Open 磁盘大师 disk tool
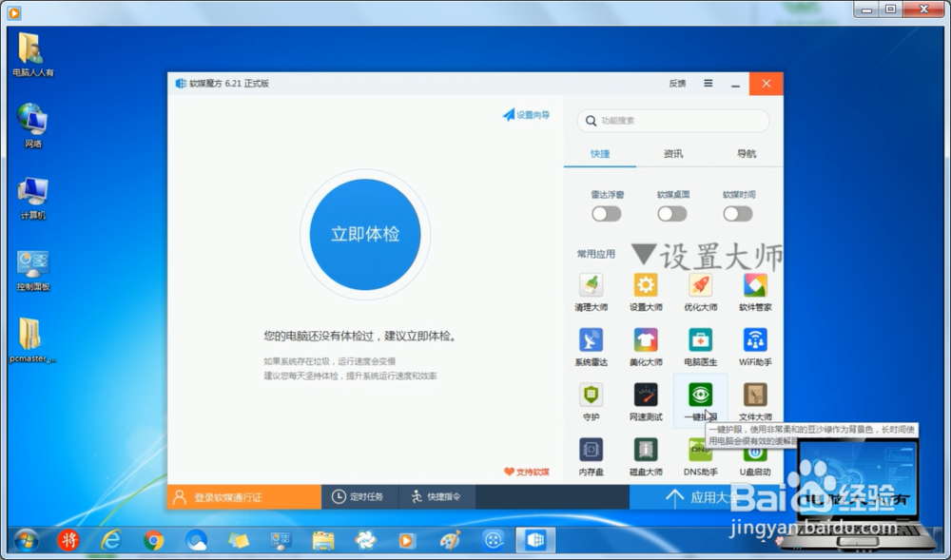The width and height of the screenshot is (951, 560). pyautogui.click(x=646, y=457)
